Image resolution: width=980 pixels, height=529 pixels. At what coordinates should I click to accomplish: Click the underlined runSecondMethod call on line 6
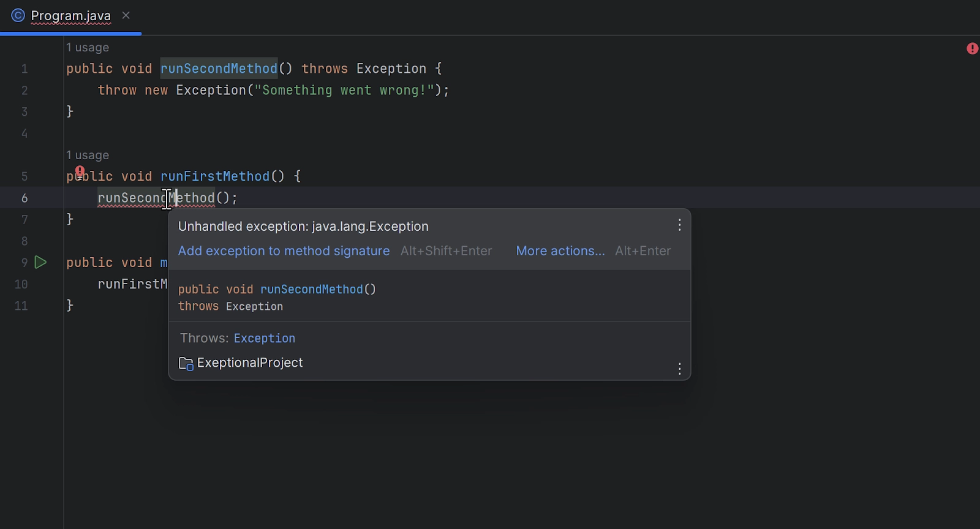pos(156,198)
